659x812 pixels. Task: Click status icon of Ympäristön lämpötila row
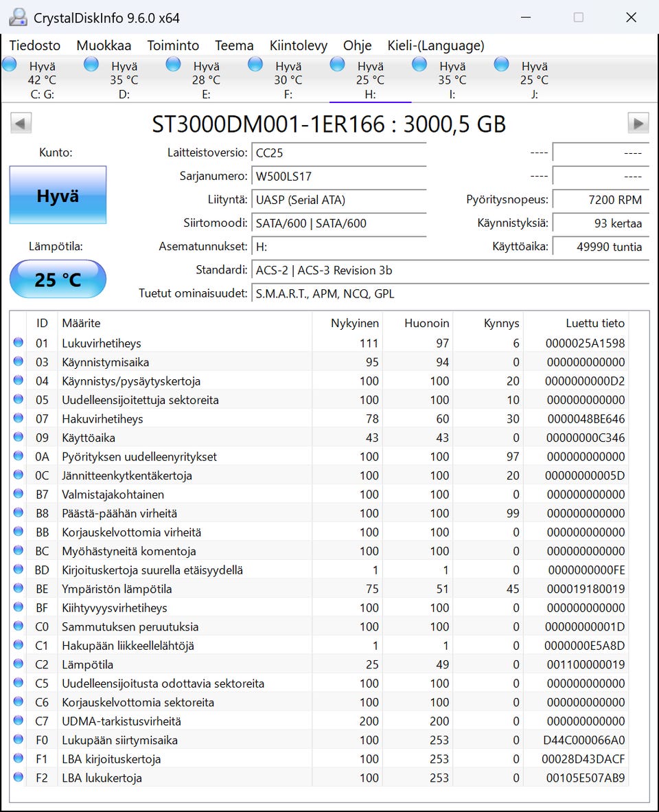pyautogui.click(x=19, y=588)
